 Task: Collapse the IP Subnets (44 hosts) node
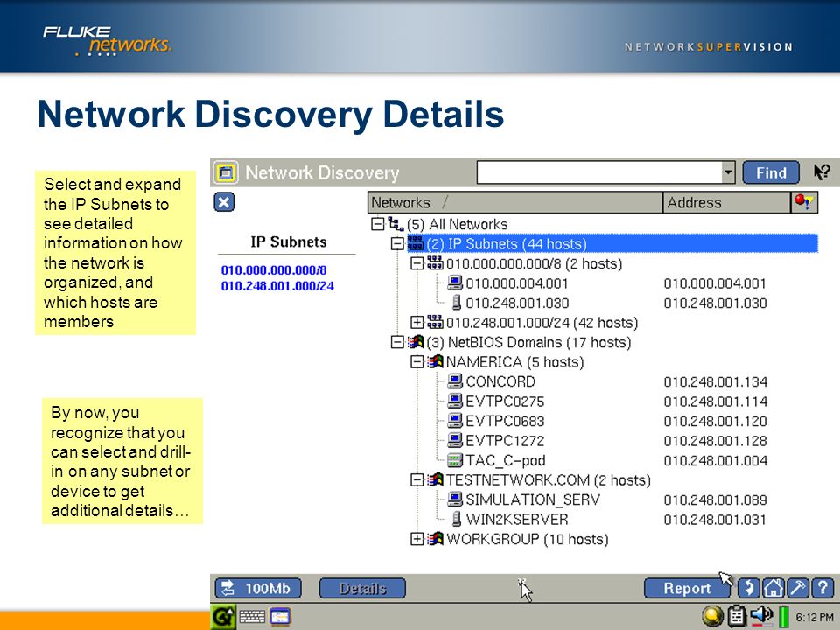coord(397,244)
